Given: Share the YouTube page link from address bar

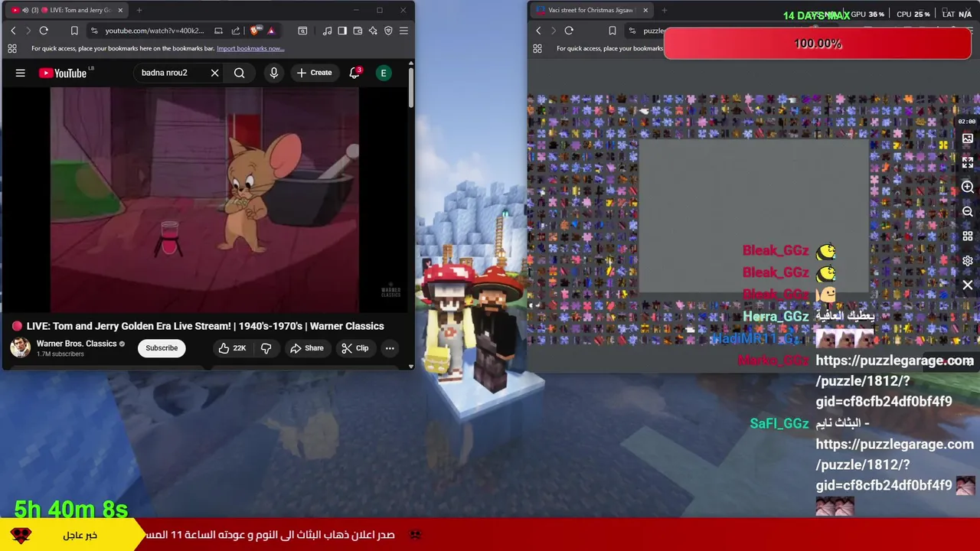Looking at the screenshot, I should tap(235, 31).
